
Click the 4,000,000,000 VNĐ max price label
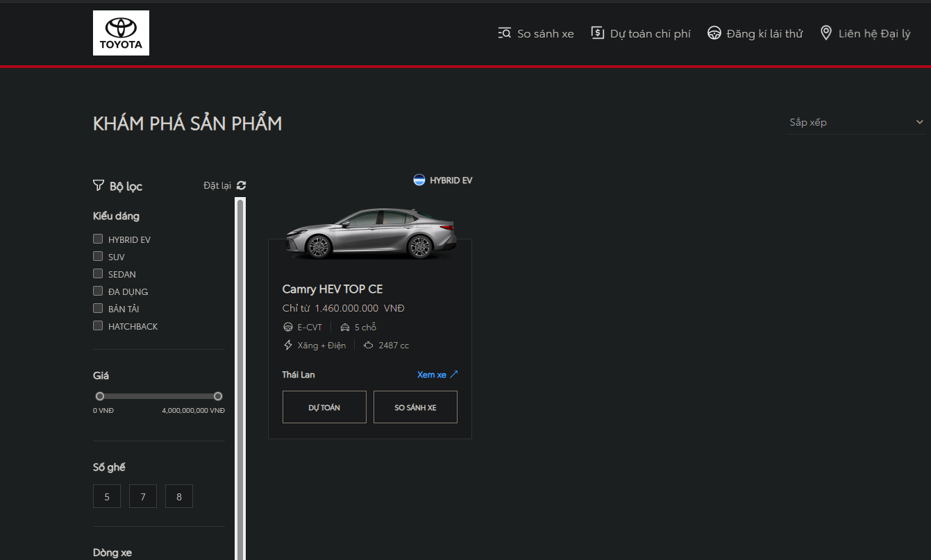pos(194,410)
